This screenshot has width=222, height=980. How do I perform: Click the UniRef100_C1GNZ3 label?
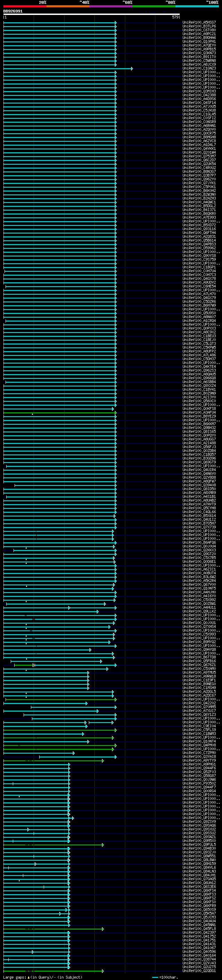tap(199, 68)
